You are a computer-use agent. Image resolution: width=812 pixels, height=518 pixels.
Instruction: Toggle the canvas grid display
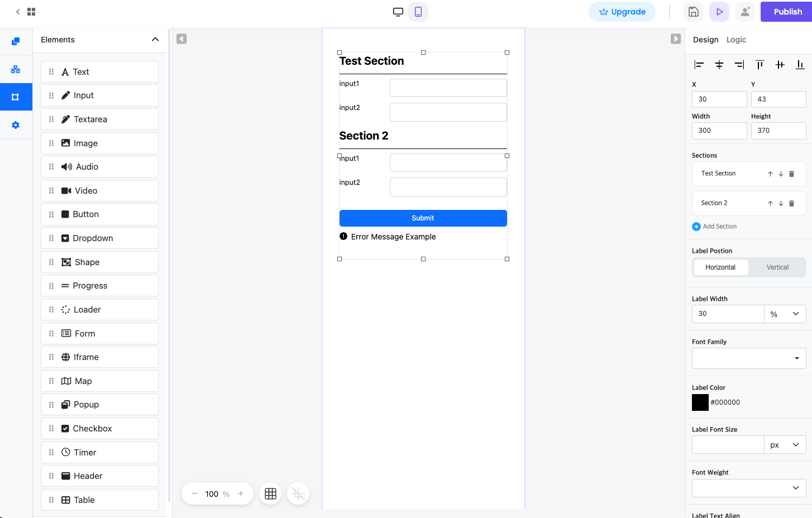click(x=270, y=493)
